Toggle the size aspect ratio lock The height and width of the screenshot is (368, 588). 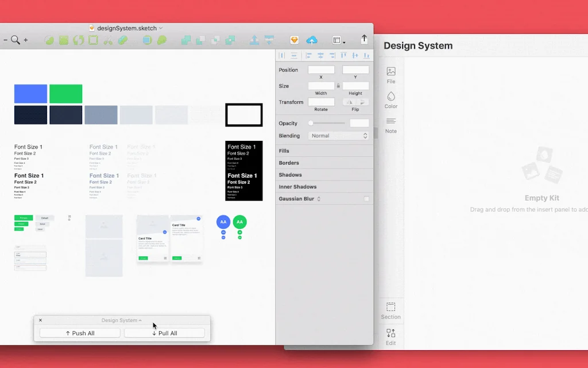click(338, 86)
